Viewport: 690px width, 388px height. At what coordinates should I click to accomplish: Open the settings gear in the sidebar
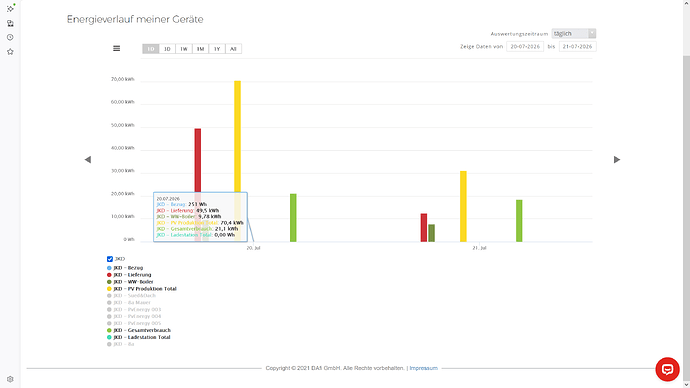point(10,379)
